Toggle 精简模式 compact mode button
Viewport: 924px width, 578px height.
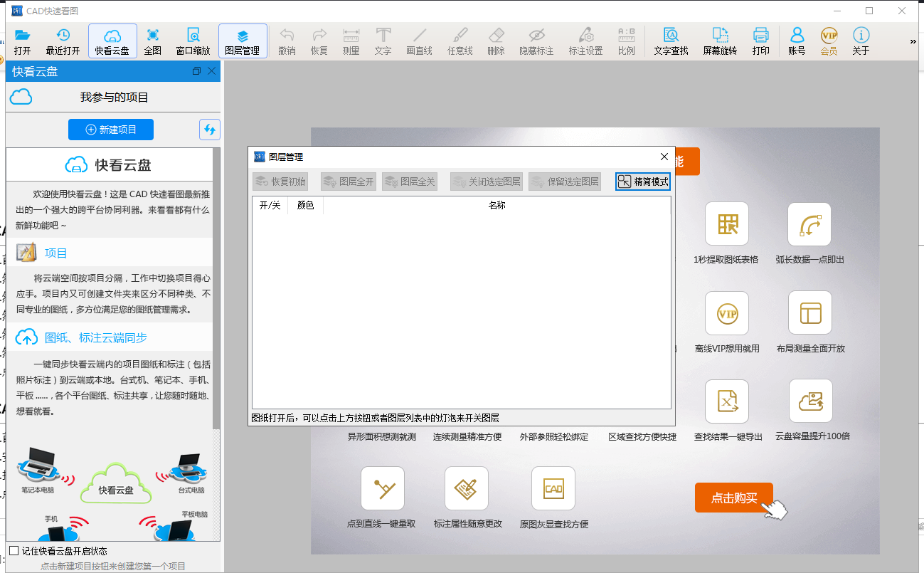pos(643,182)
